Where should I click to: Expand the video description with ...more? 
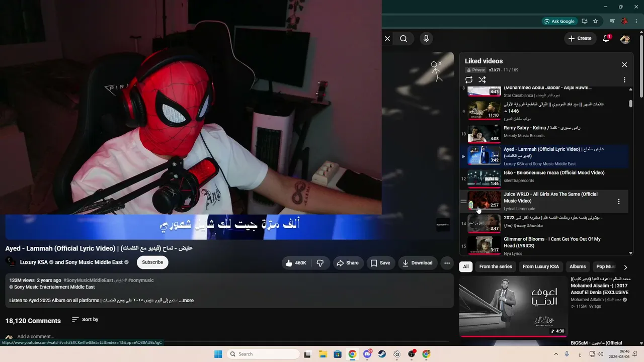click(186, 301)
